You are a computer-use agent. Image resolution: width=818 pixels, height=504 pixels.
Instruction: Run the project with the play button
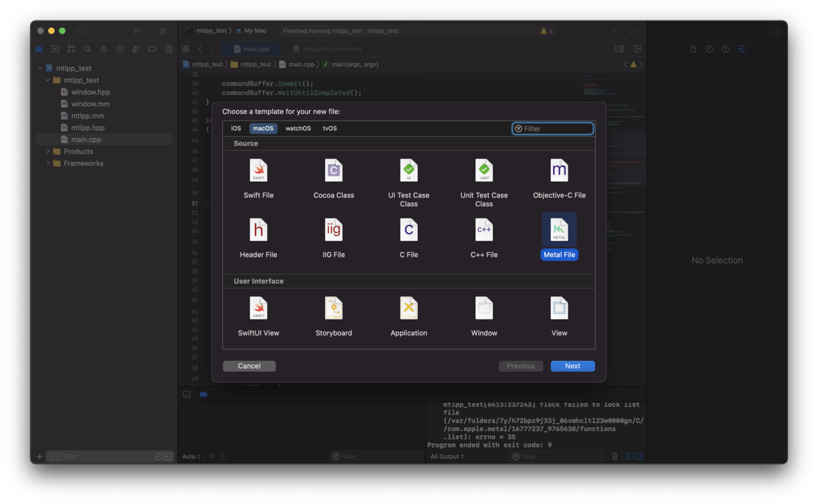[x=138, y=31]
